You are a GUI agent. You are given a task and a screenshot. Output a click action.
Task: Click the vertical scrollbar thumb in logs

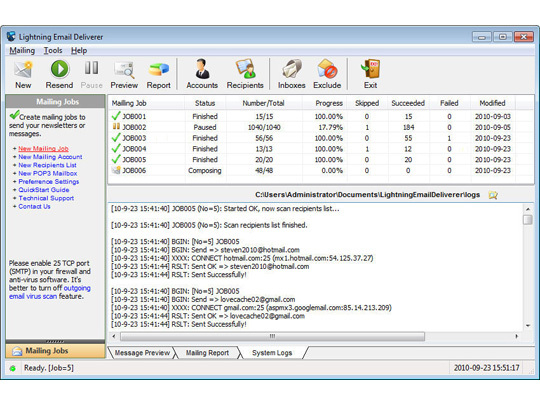click(x=528, y=219)
